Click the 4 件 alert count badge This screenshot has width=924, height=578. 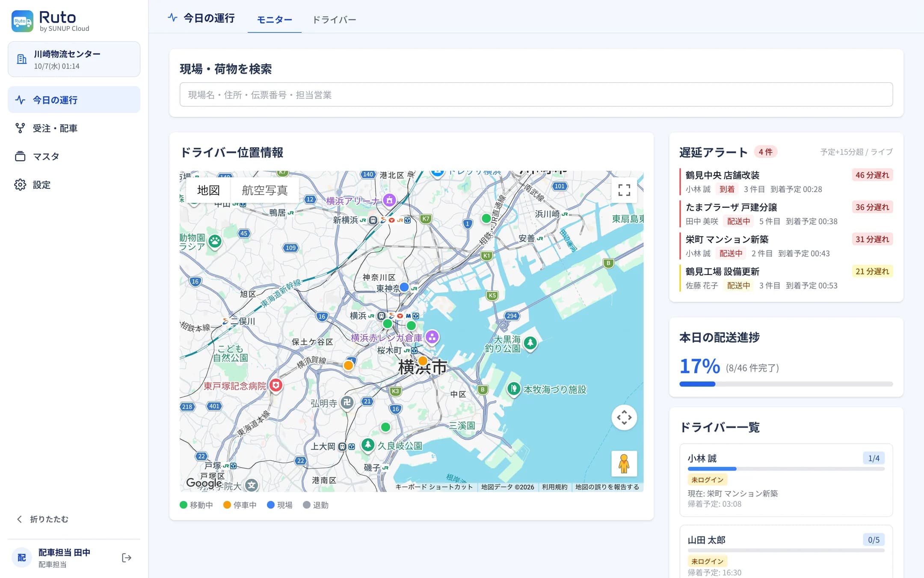pyautogui.click(x=766, y=152)
